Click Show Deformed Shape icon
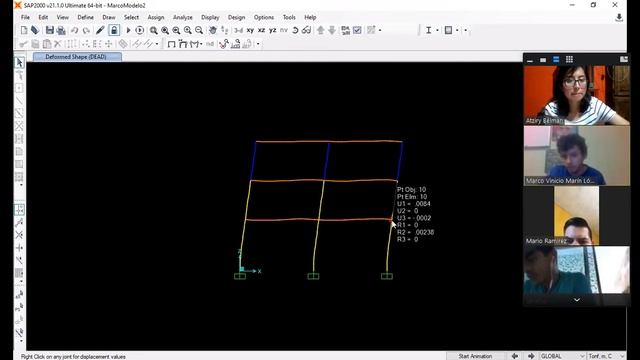 [x=182, y=44]
